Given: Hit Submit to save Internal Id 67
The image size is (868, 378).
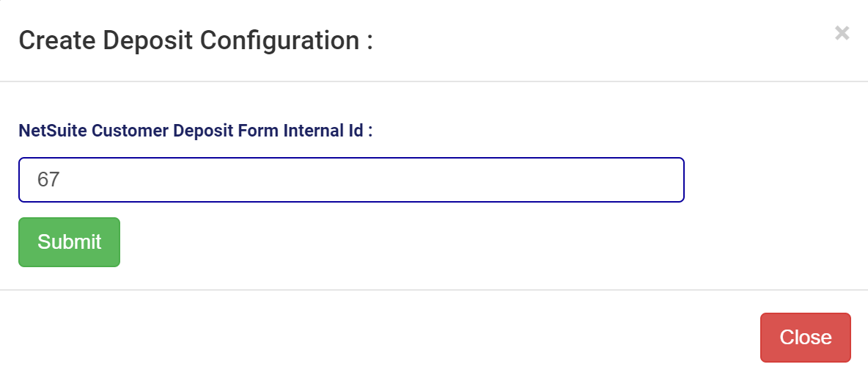Looking at the screenshot, I should tap(69, 242).
